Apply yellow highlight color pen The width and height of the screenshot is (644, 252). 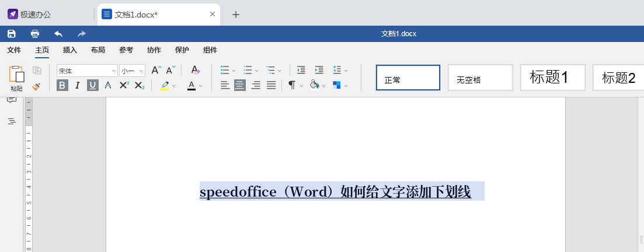(165, 85)
